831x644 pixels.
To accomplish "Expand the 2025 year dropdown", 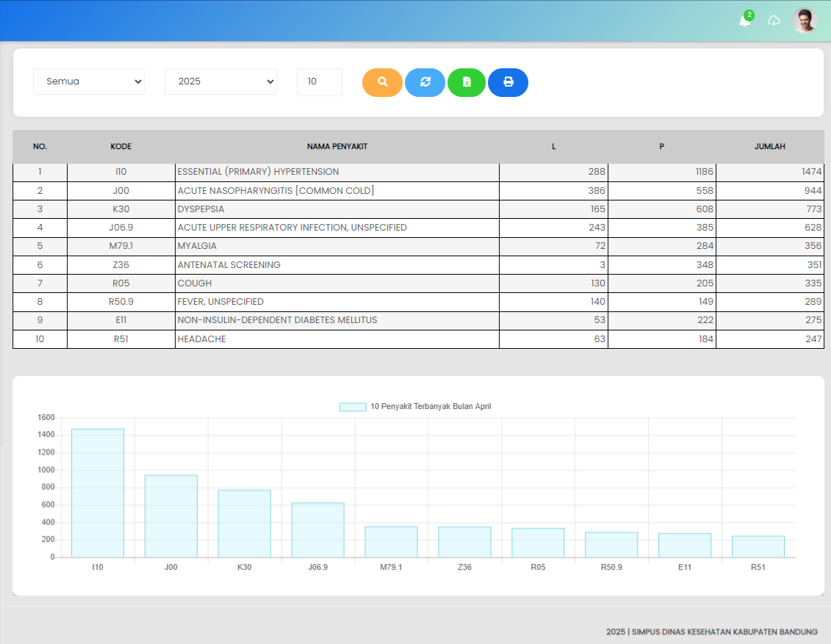I will pos(220,82).
